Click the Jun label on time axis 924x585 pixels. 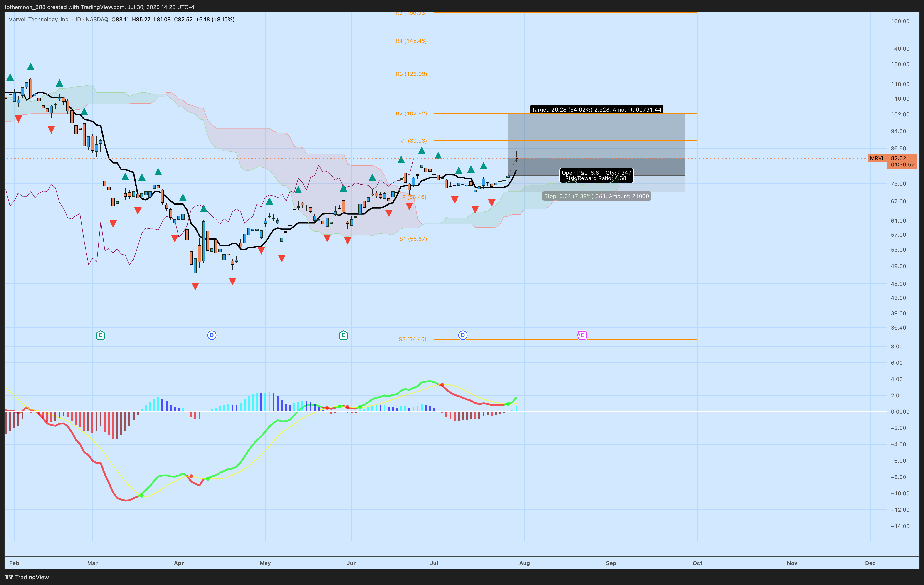351,563
